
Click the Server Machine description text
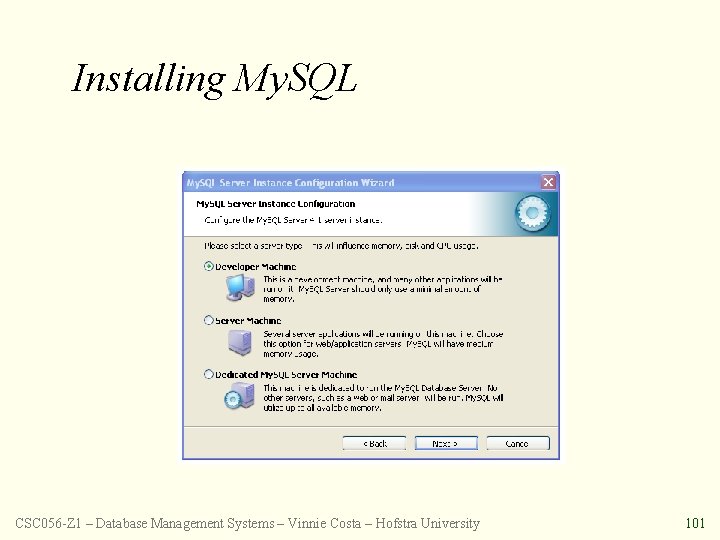click(x=383, y=343)
